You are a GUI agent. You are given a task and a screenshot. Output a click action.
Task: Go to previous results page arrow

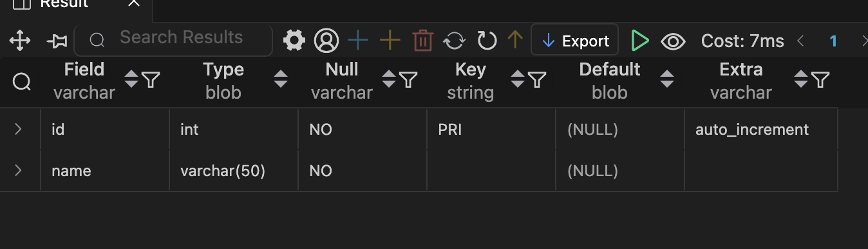click(800, 41)
